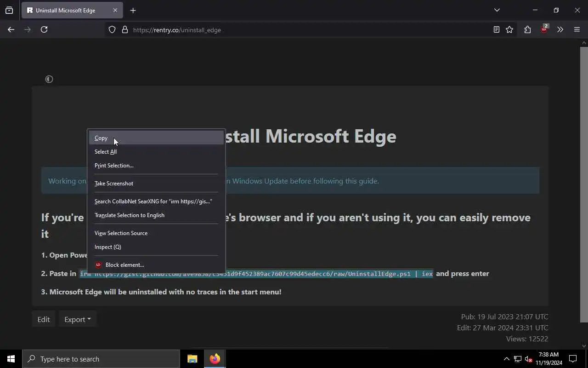Click the Edit button
Screen dimensions: 588x368
click(x=44, y=319)
